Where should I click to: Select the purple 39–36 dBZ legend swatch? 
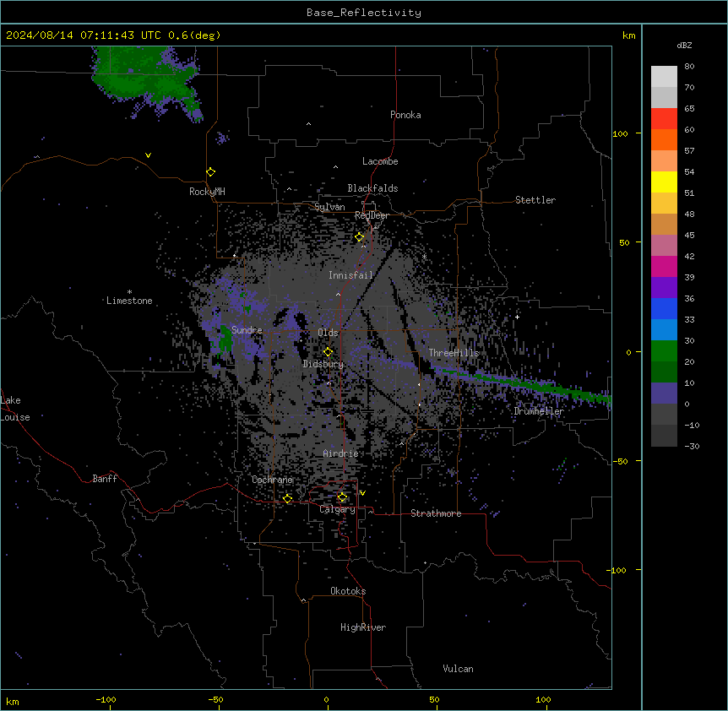664,288
